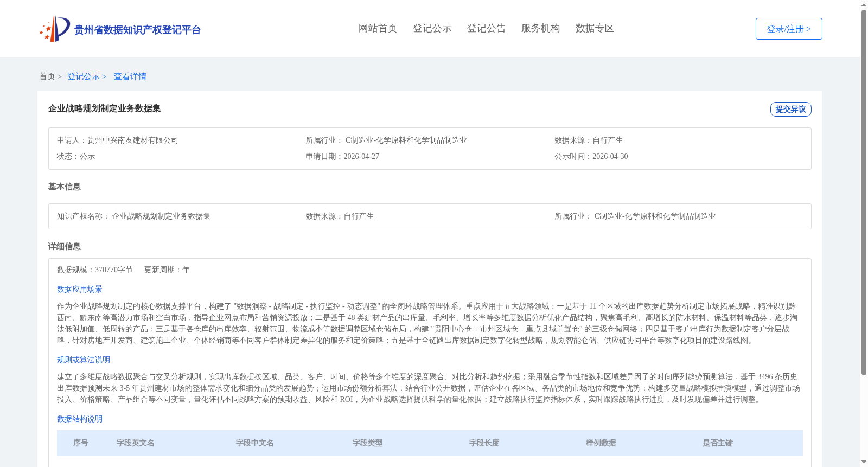Click the platform logo emblem
The height and width of the screenshot is (467, 868).
click(x=55, y=29)
